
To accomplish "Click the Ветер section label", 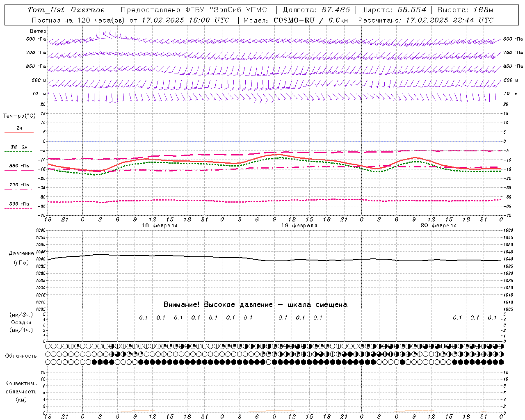I will [x=38, y=31].
